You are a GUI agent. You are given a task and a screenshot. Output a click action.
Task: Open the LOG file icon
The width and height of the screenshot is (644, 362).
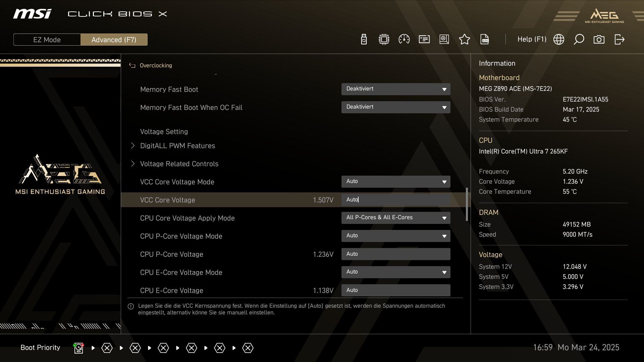484,40
